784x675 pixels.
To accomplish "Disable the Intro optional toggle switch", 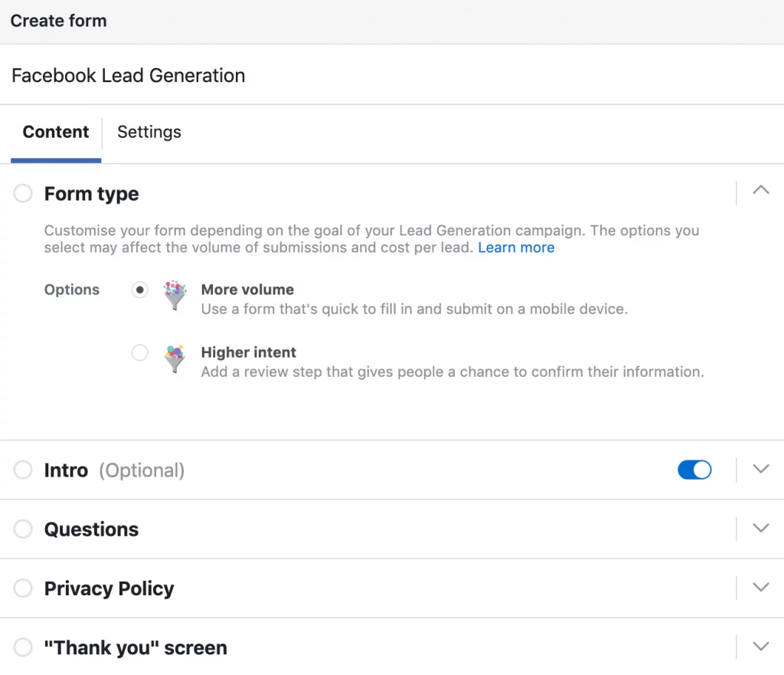I will 694,470.
